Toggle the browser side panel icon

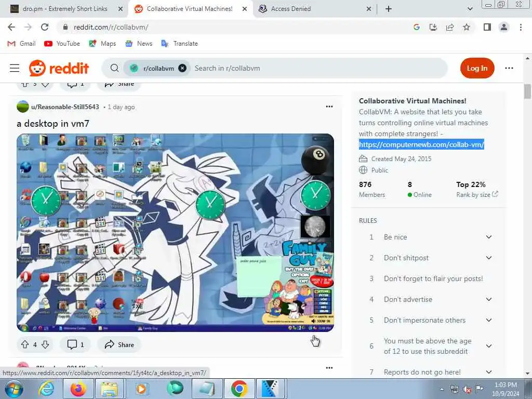coord(487,27)
